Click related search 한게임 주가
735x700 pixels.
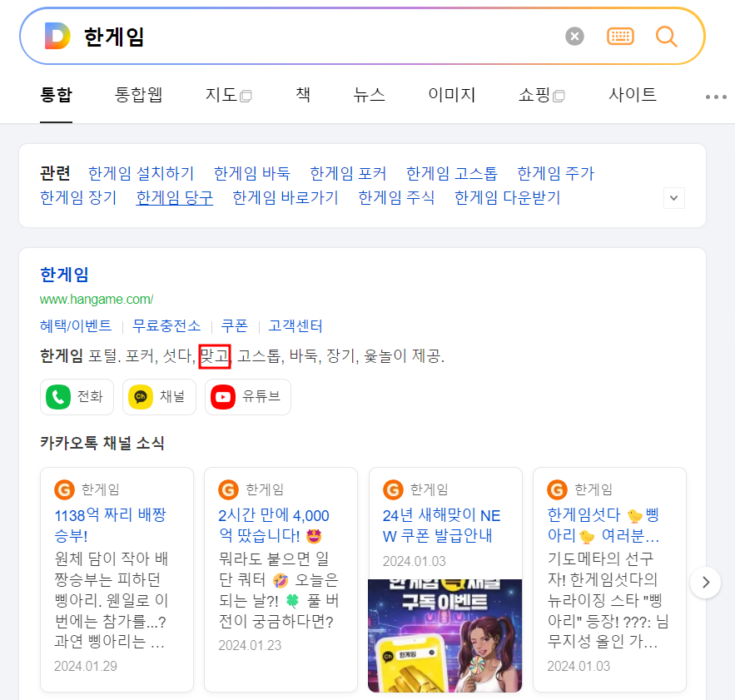(x=555, y=173)
